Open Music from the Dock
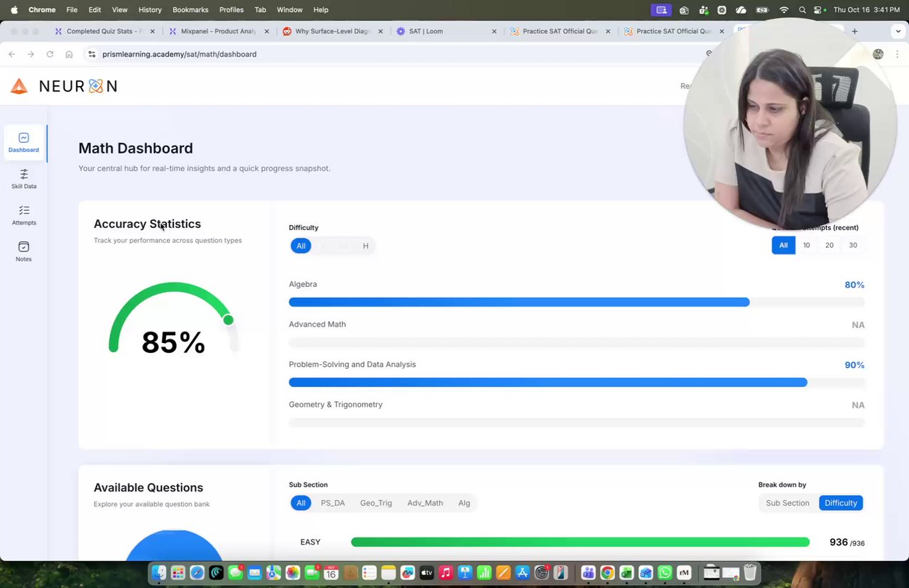 pyautogui.click(x=446, y=572)
